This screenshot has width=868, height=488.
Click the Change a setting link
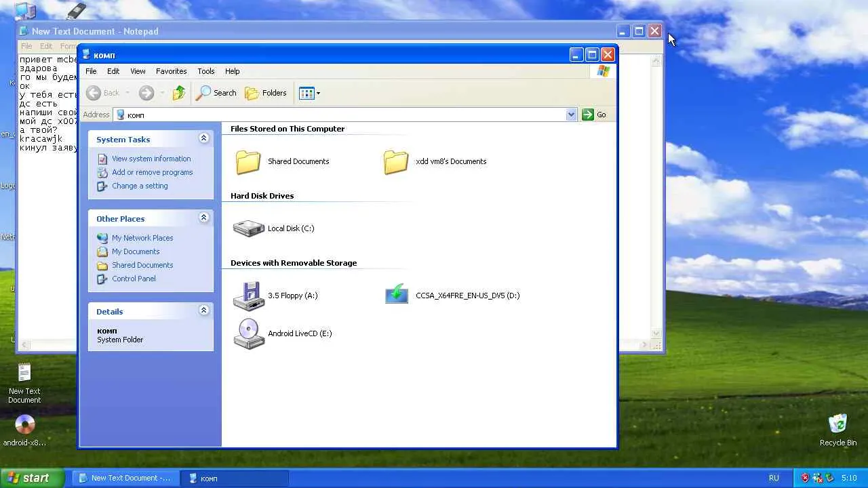[x=140, y=186]
